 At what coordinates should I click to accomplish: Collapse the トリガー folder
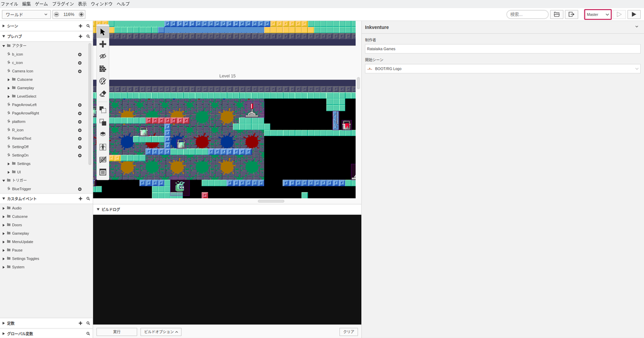(4, 181)
